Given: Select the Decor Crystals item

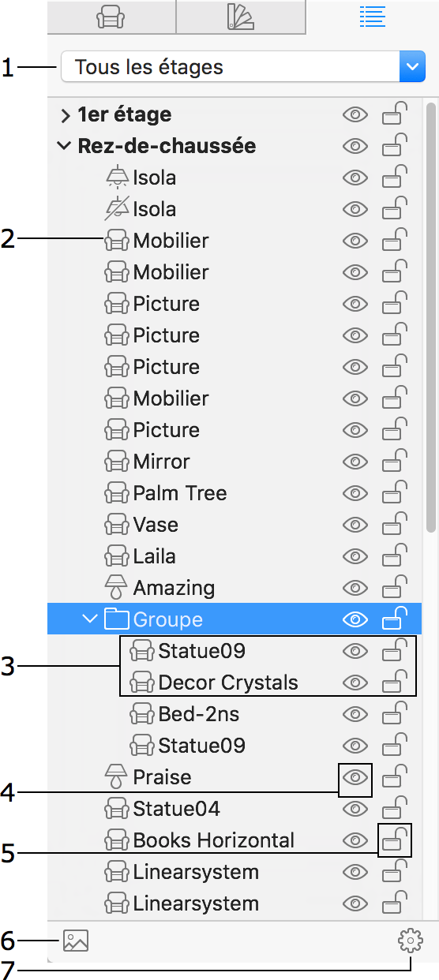Looking at the screenshot, I should 228,683.
